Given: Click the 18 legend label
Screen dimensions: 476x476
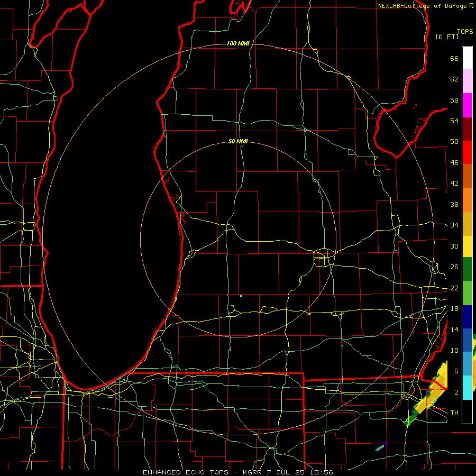Looking at the screenshot, I should [454, 309].
